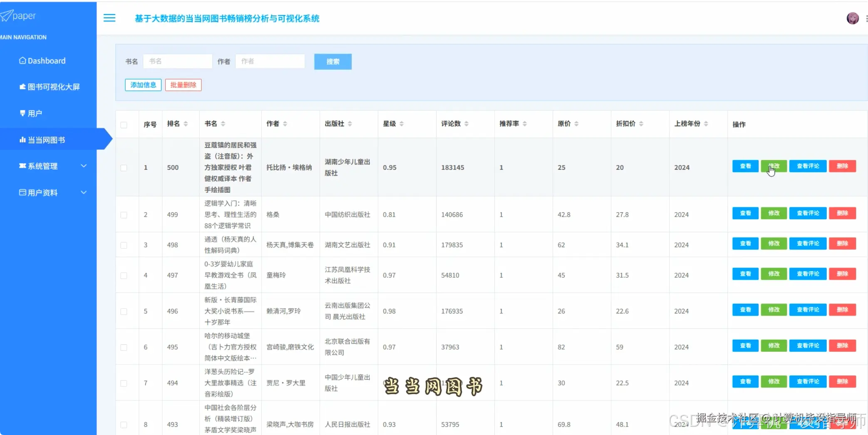Click the author cell 童梅玲
This screenshot has width=868, height=435.
[x=276, y=275]
